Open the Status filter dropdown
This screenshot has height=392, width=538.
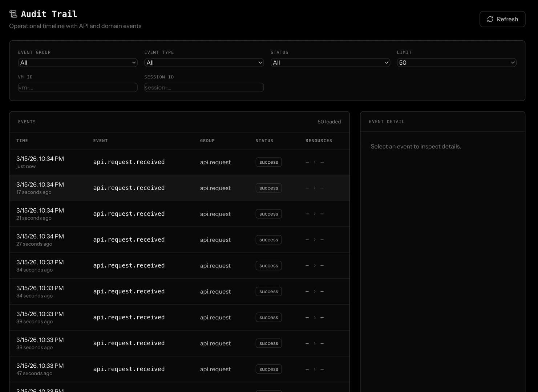coord(330,62)
